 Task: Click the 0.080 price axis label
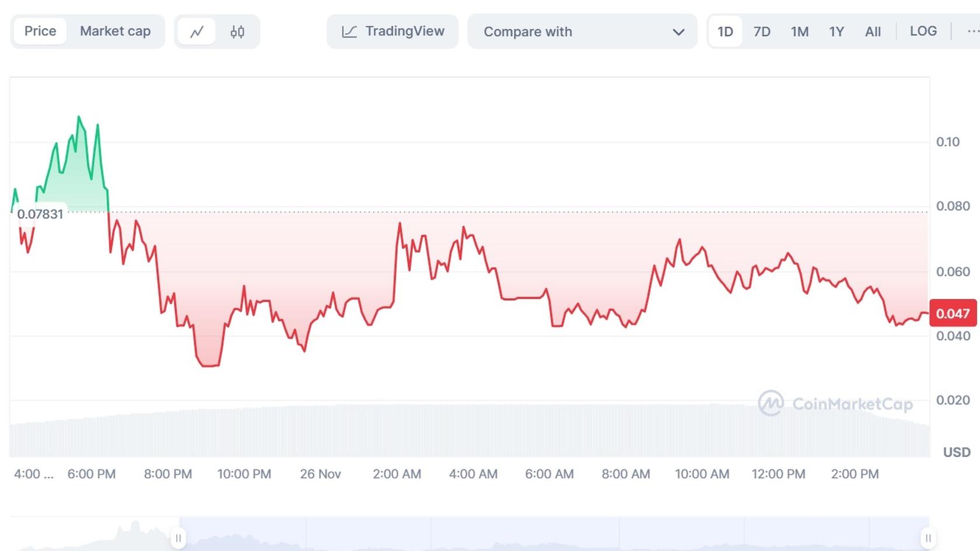(953, 206)
